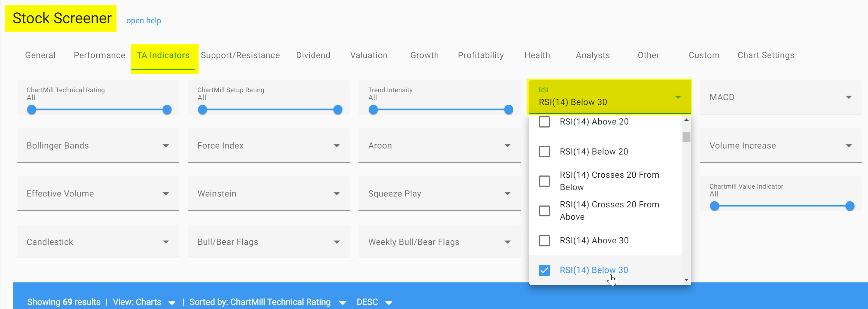Check RSI(14) Below 20 option
Screen dimensions: 868x309
544,151
